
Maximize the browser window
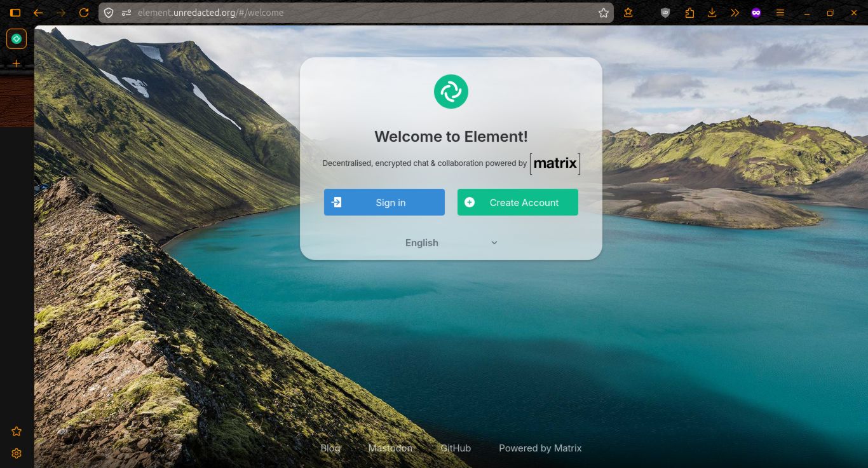[830, 13]
